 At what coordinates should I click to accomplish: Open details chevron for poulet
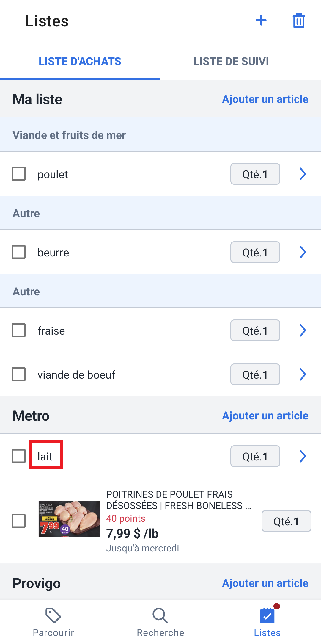point(303,174)
